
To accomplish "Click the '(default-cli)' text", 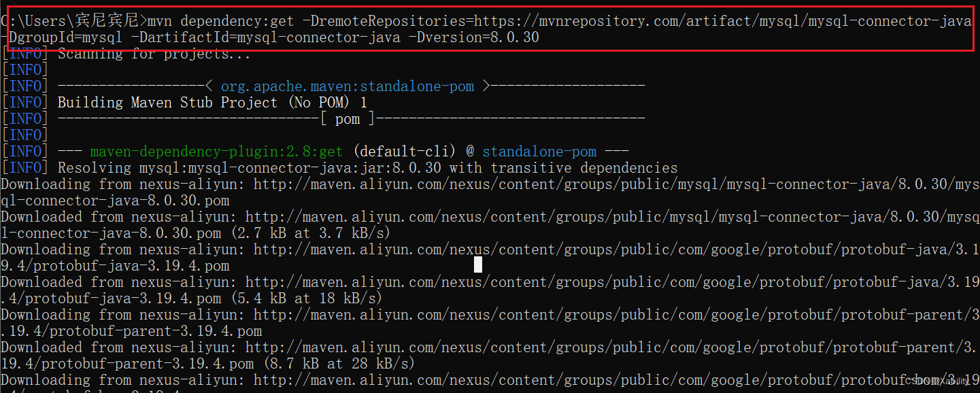I will 405,152.
